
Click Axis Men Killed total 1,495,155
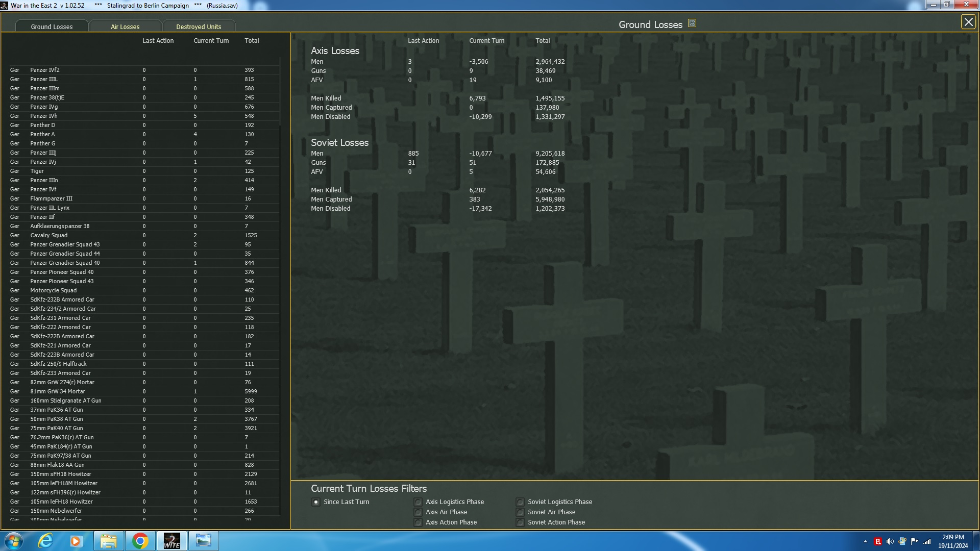click(550, 98)
